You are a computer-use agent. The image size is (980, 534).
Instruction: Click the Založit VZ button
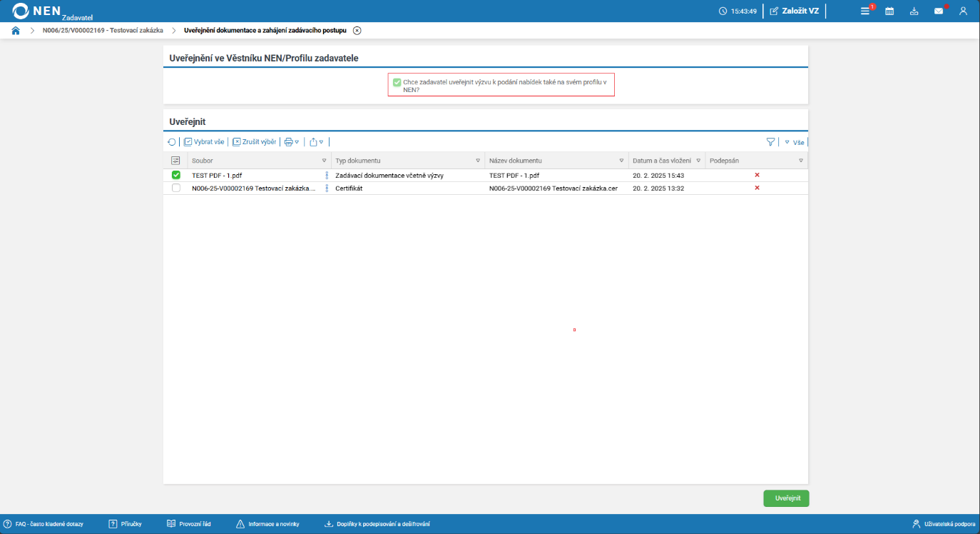794,11
